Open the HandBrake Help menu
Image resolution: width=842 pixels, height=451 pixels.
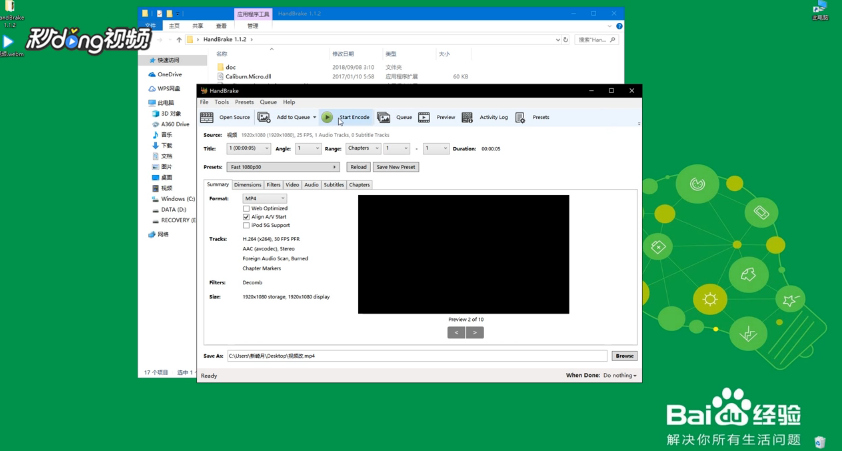point(289,102)
